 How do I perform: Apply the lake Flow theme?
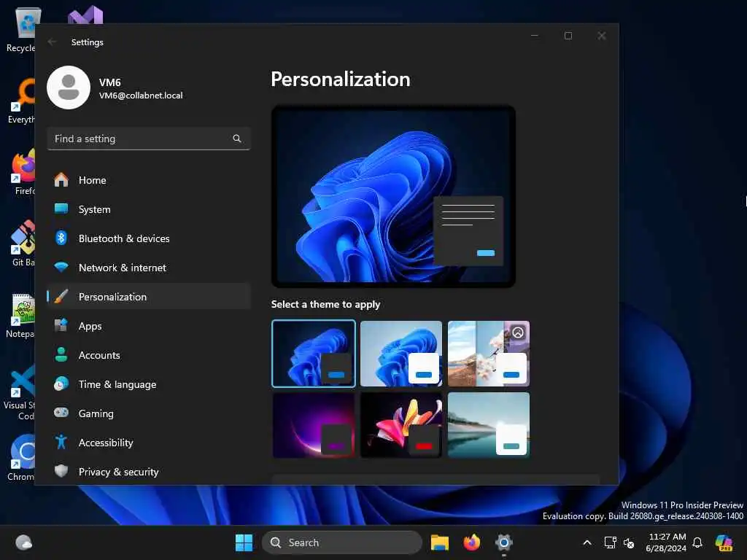click(489, 425)
